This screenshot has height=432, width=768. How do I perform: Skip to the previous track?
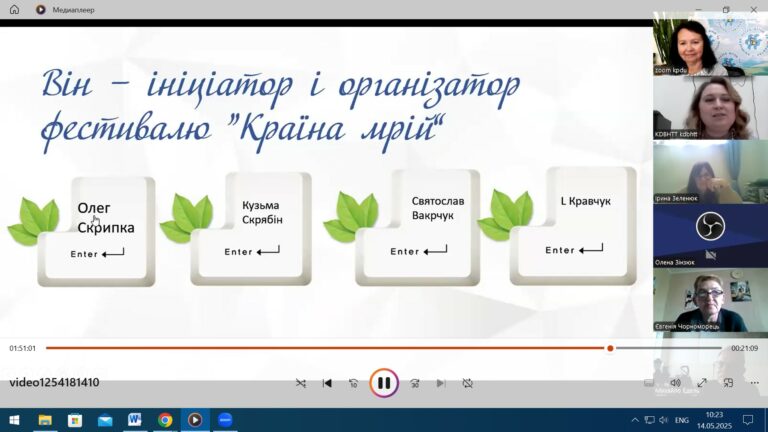pyautogui.click(x=327, y=383)
